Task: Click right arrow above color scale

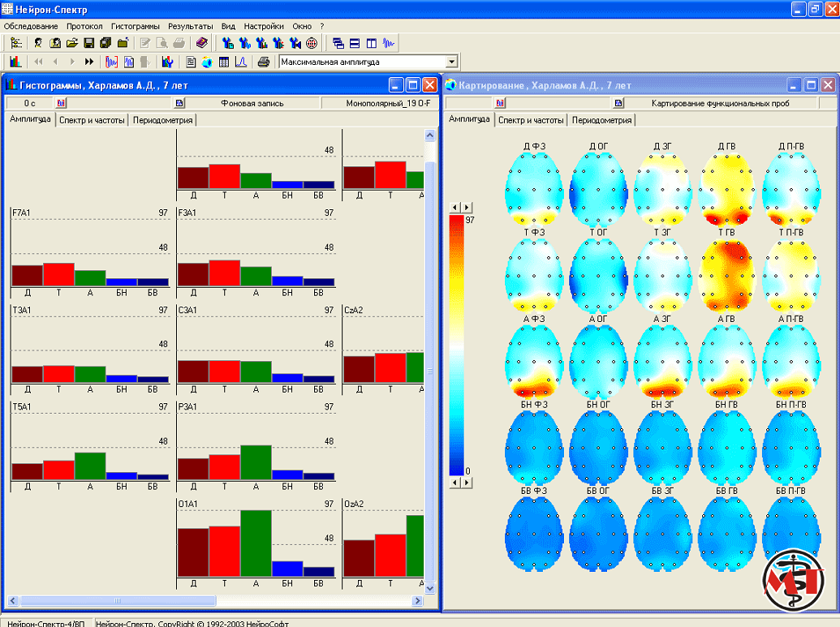Action: coord(467,207)
